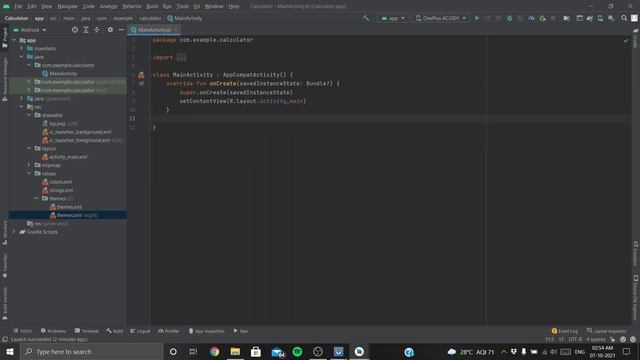
Task: Collapse the values folder
Action: (x=29, y=173)
